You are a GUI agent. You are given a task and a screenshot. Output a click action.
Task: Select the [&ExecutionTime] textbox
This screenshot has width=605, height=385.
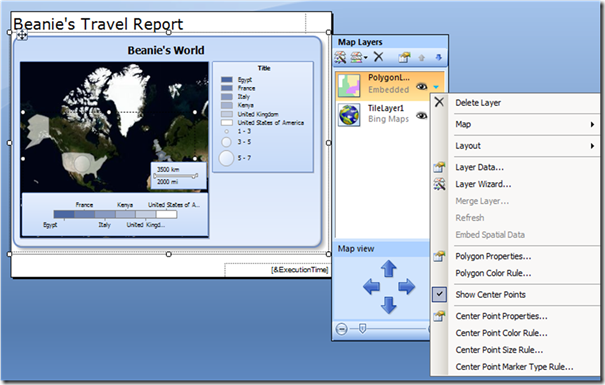[x=277, y=270]
